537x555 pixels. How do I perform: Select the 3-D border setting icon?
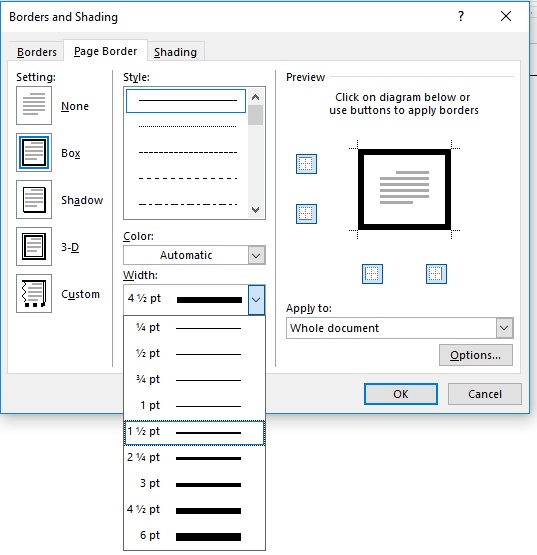click(x=34, y=246)
